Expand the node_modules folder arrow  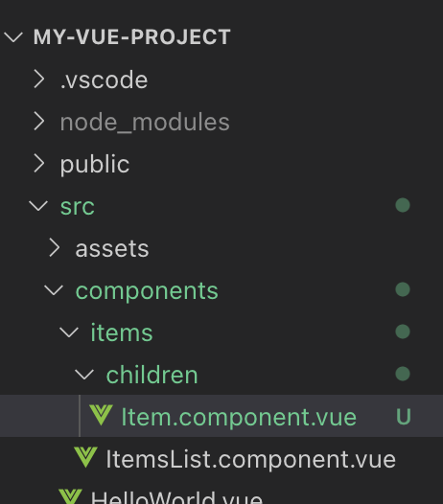click(39, 122)
